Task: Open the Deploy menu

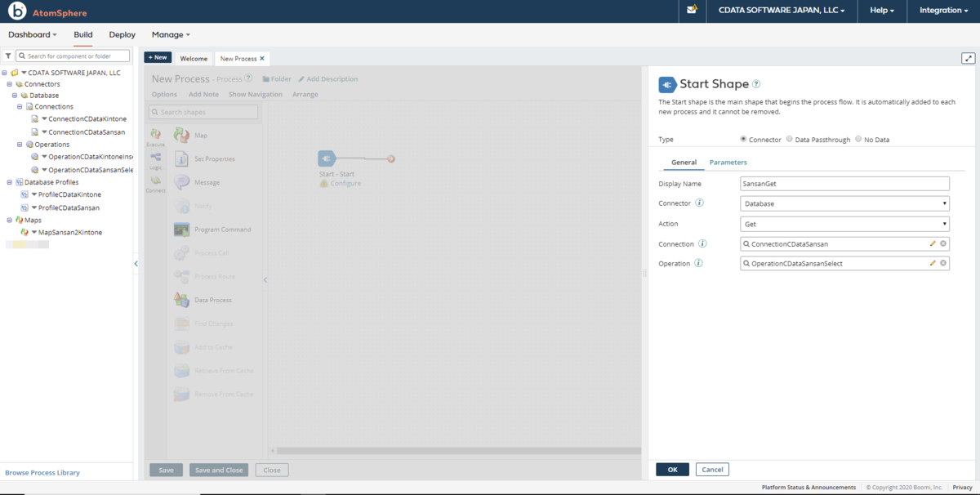Action: (122, 35)
